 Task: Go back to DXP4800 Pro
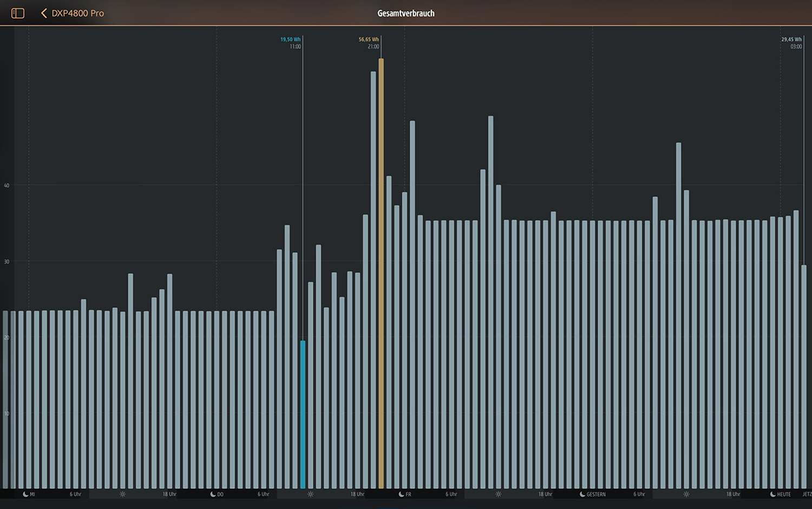[x=73, y=13]
